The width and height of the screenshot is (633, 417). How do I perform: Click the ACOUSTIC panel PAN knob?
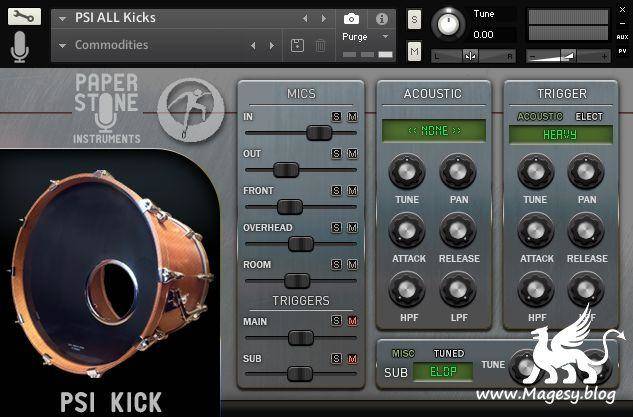click(x=458, y=171)
